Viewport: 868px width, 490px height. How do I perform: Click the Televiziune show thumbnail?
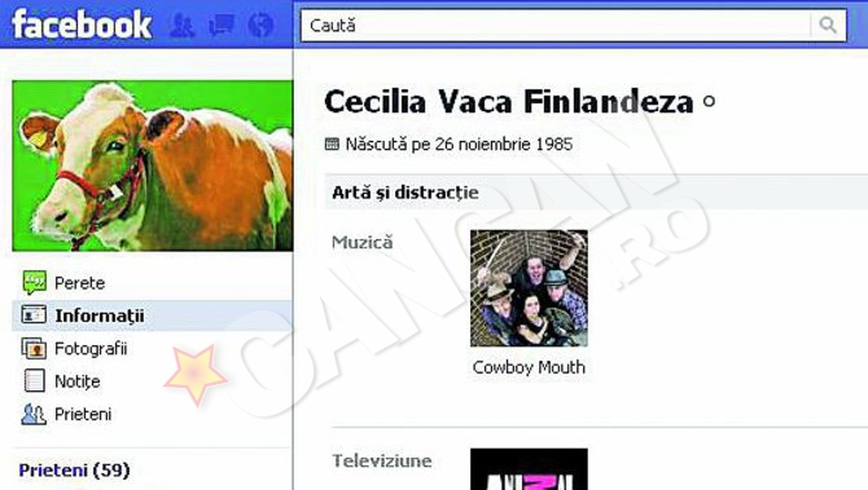[x=529, y=469]
